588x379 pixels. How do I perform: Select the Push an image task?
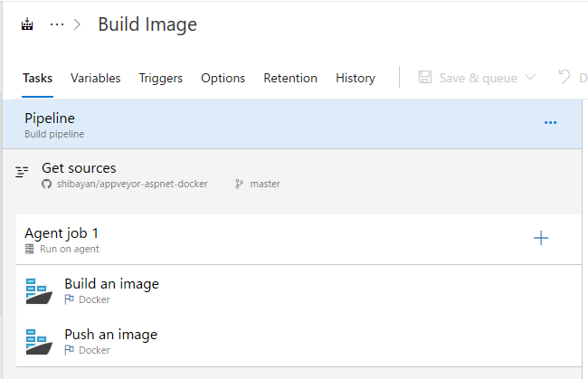tap(271, 341)
